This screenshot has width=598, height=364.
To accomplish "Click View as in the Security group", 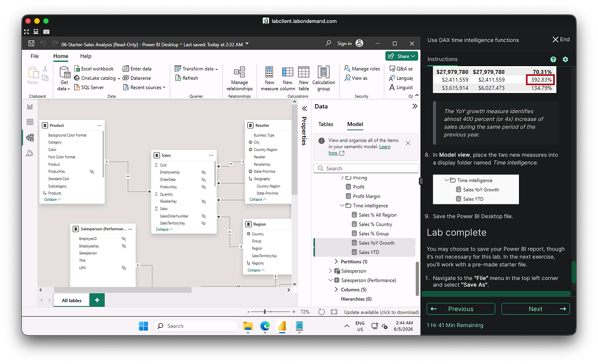I will tap(355, 78).
